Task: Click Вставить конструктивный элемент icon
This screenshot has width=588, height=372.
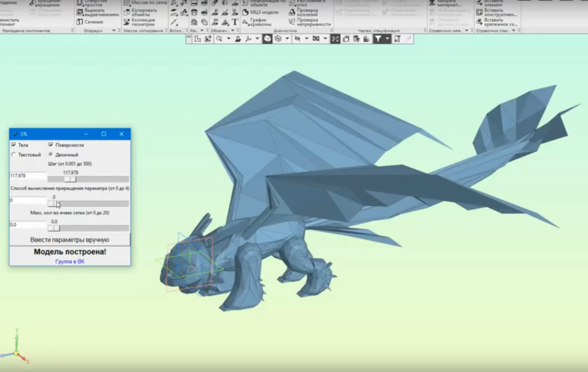Action: pyautogui.click(x=480, y=12)
